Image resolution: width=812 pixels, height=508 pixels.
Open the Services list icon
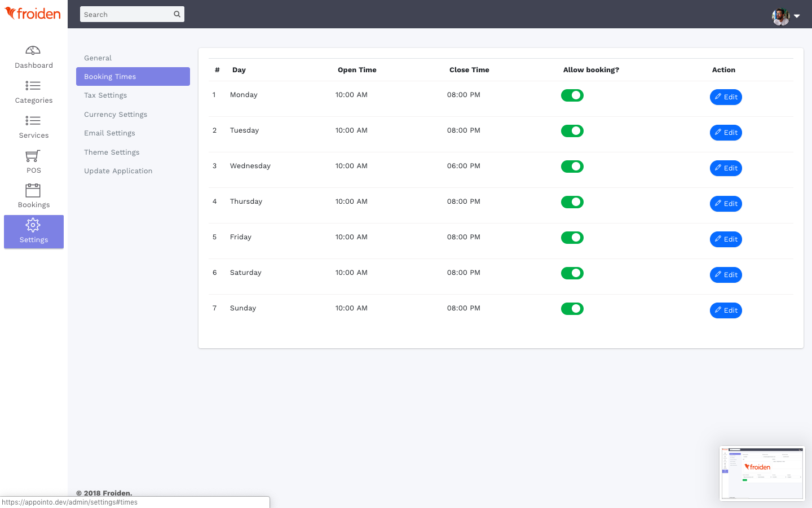(x=33, y=121)
